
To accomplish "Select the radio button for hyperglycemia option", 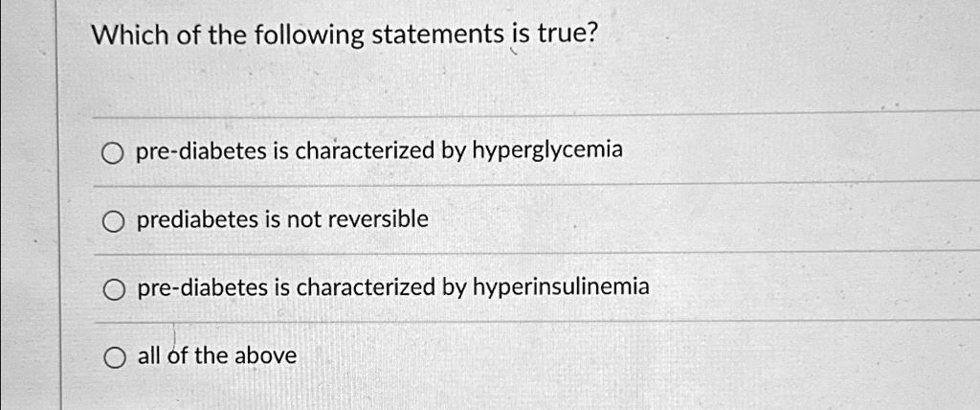I will point(113,152).
